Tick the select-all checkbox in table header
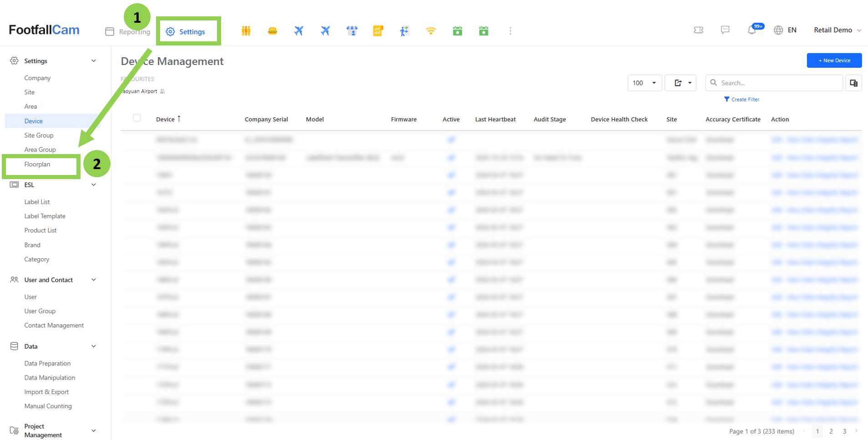Screen dimensions: 868x440 [x=137, y=118]
